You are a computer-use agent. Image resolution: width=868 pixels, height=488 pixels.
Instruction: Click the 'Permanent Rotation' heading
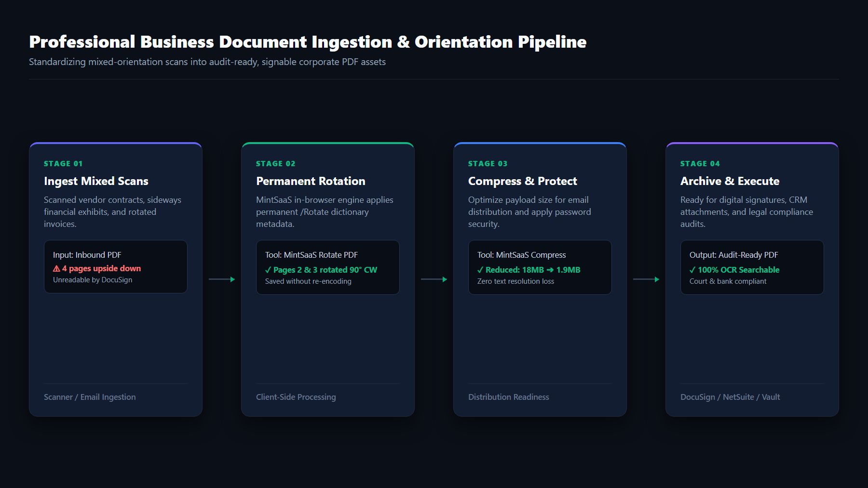click(x=311, y=181)
